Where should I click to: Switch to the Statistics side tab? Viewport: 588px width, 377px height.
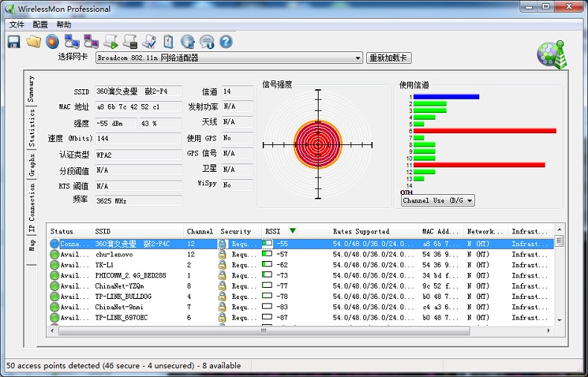32,129
